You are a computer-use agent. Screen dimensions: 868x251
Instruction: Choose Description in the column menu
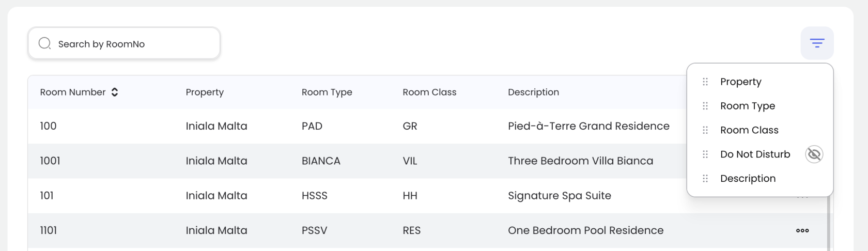point(748,179)
